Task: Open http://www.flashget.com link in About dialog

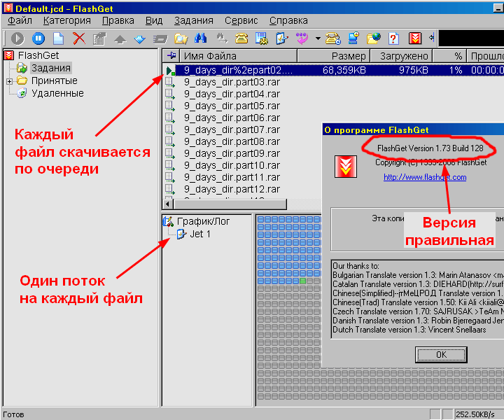Action: (425, 177)
